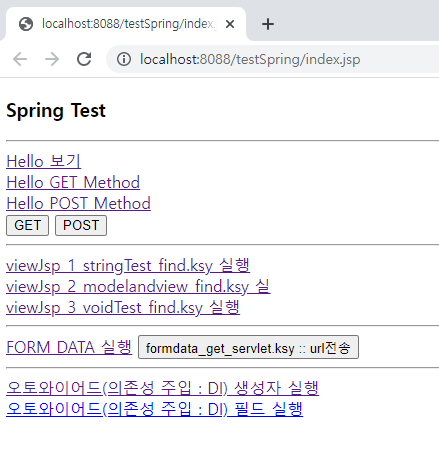
Task: Click formdata_get_servlet.ksy url전송 button
Action: 248,347
